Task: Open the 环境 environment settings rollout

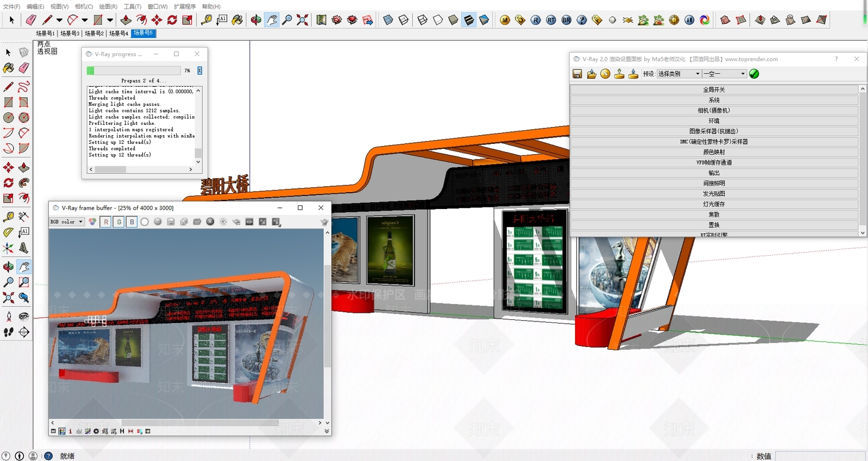Action: click(714, 121)
